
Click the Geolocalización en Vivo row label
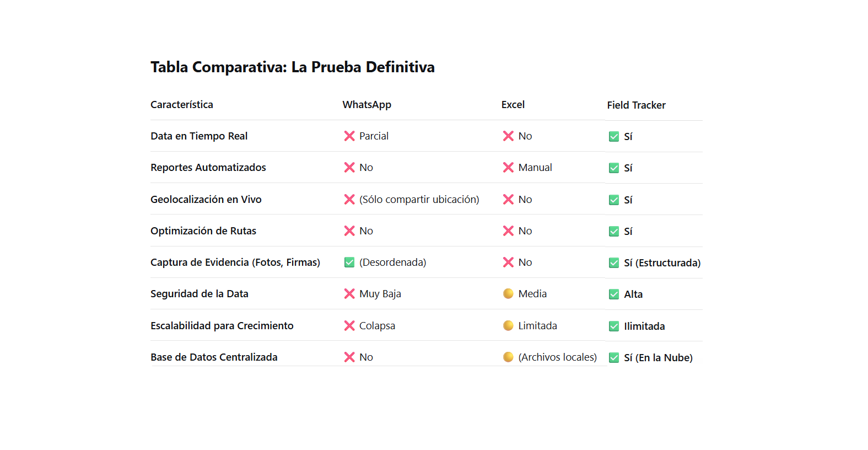pos(206,200)
